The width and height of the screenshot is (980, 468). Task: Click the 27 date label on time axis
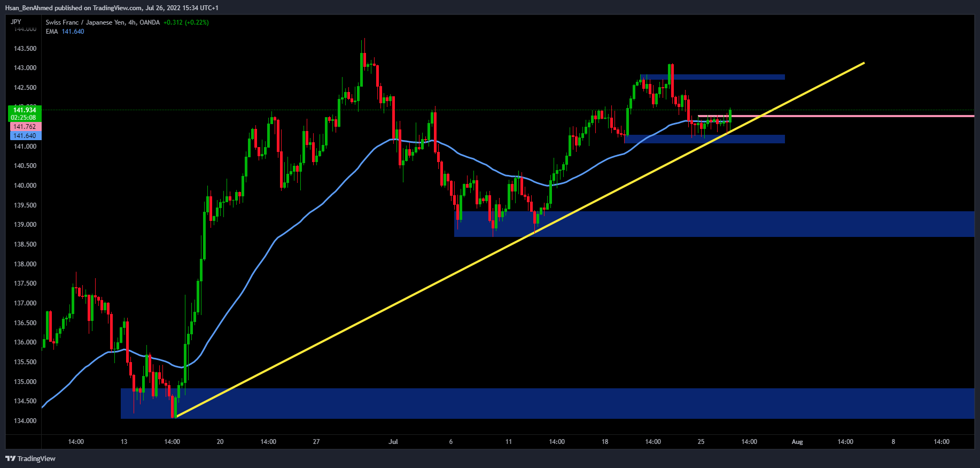point(316,442)
